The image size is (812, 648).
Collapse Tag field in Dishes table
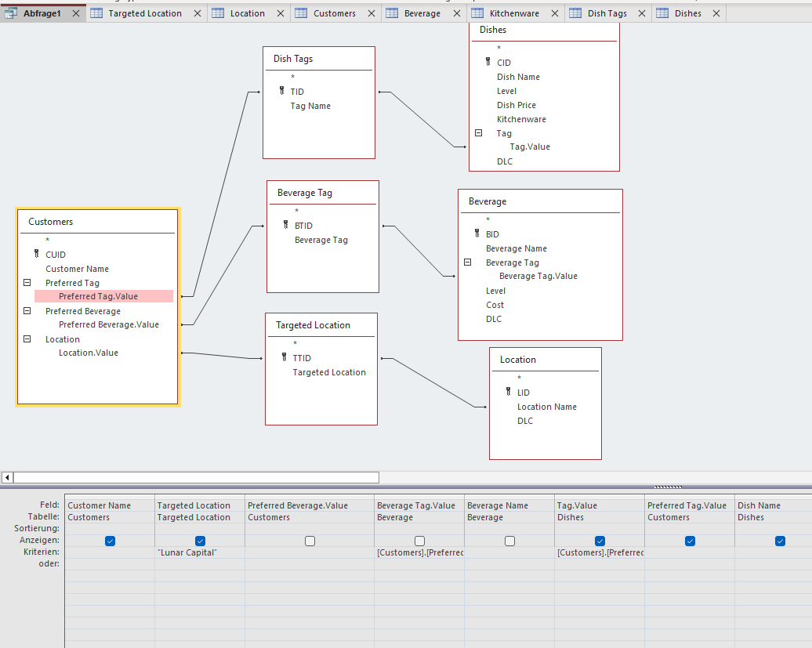[478, 133]
